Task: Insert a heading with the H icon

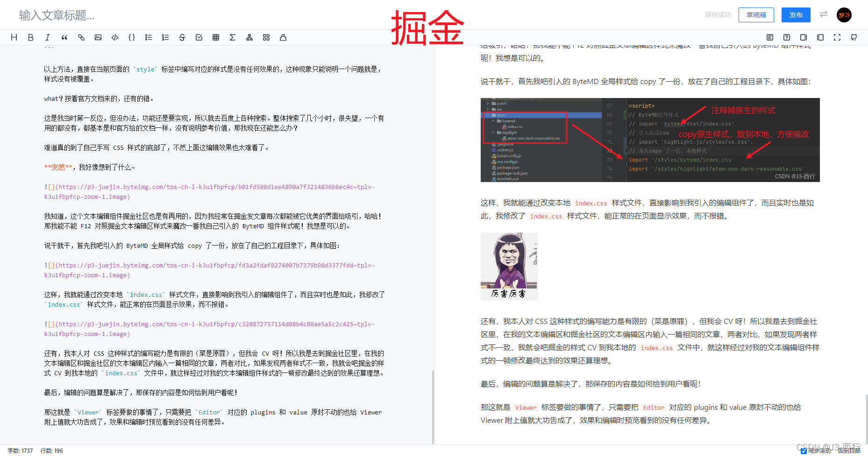Action: point(14,37)
